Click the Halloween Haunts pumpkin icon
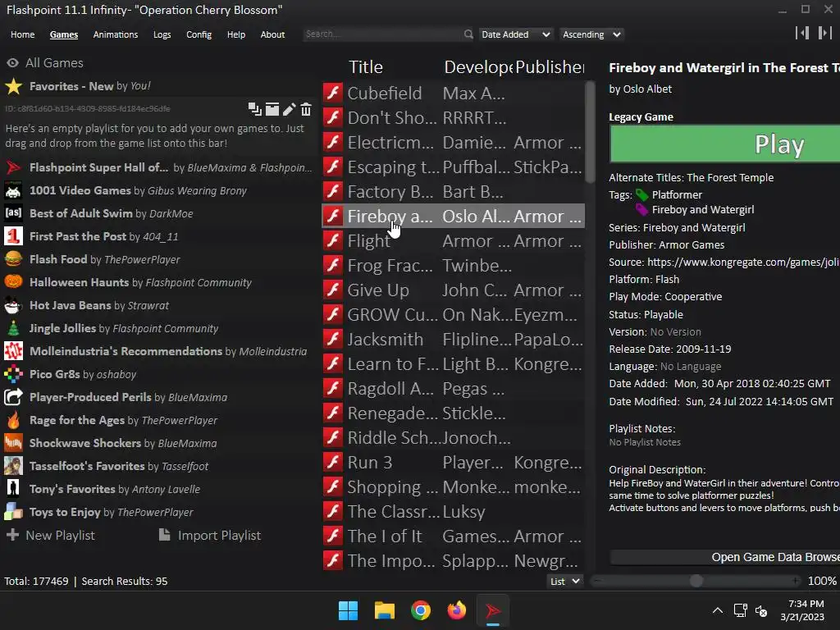 pyautogui.click(x=13, y=282)
